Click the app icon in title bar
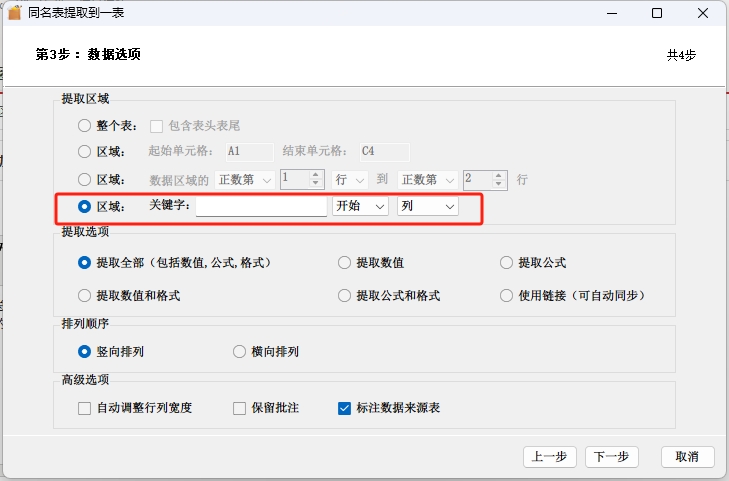 pyautogui.click(x=14, y=13)
